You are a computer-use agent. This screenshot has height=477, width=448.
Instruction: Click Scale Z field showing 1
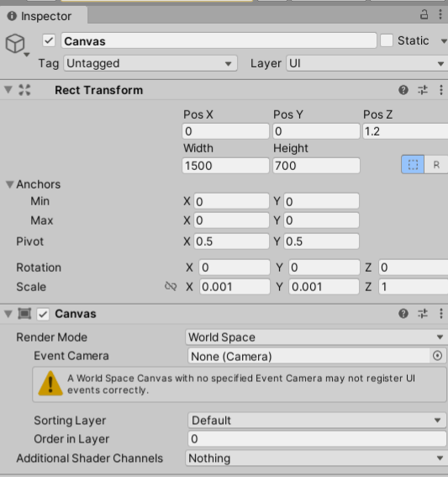(x=414, y=287)
